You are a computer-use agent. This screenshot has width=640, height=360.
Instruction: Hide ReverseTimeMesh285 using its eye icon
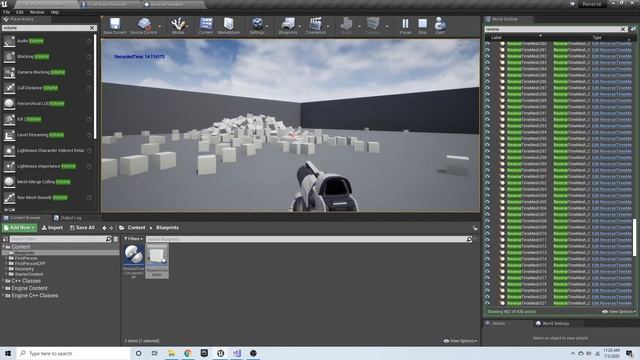click(487, 75)
